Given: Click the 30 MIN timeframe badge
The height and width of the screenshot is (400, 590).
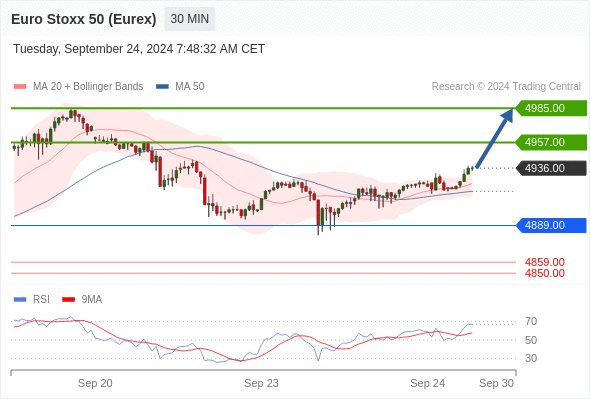Looking at the screenshot, I should coord(190,19).
